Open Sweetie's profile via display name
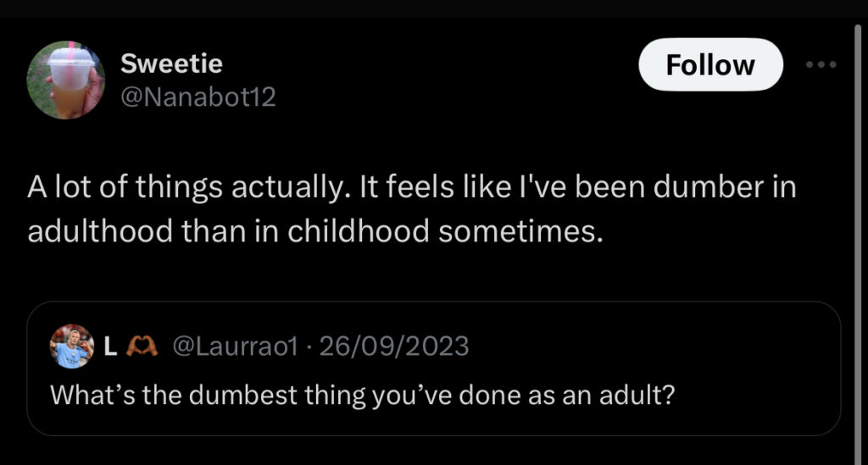 click(x=171, y=64)
